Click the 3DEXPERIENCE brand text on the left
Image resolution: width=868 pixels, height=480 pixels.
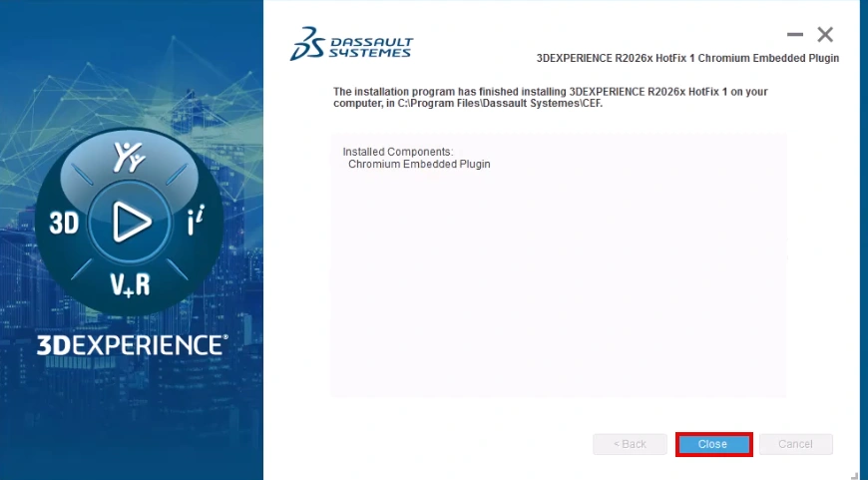coord(132,345)
